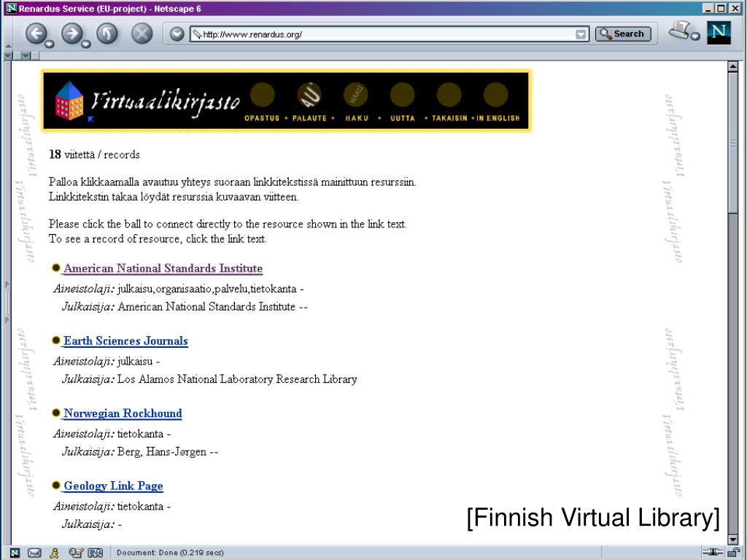Go forward with the Forward arrow button
Screen dimensions: 747x560
[71, 34]
